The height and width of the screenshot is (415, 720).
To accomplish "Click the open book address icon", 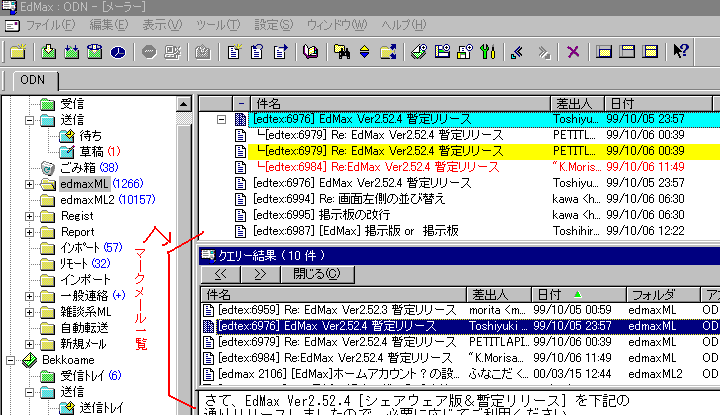I will point(311,52).
